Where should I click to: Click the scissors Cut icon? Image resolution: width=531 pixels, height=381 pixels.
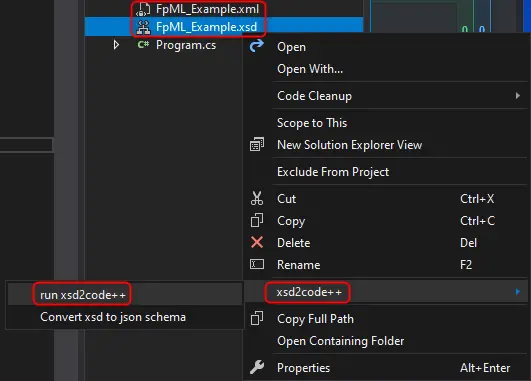[257, 198]
